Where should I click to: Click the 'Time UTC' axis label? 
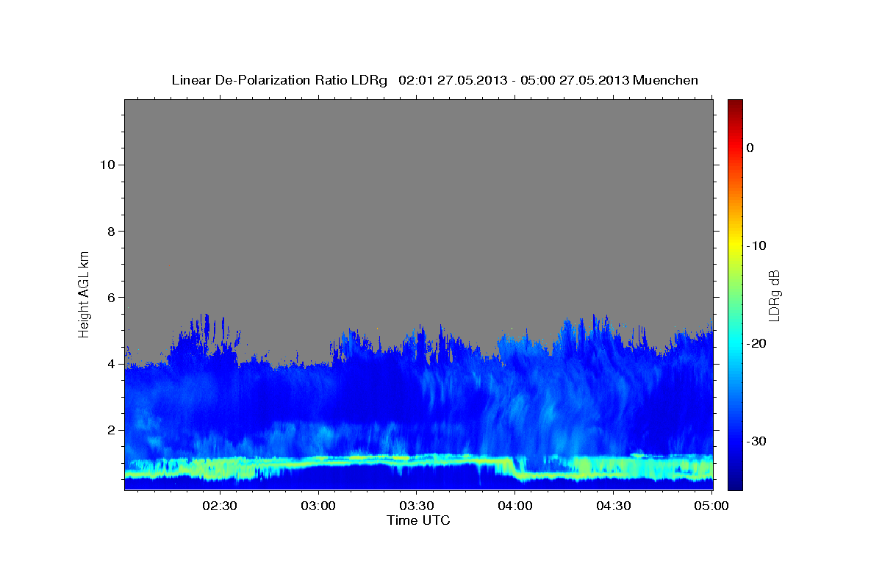418,520
